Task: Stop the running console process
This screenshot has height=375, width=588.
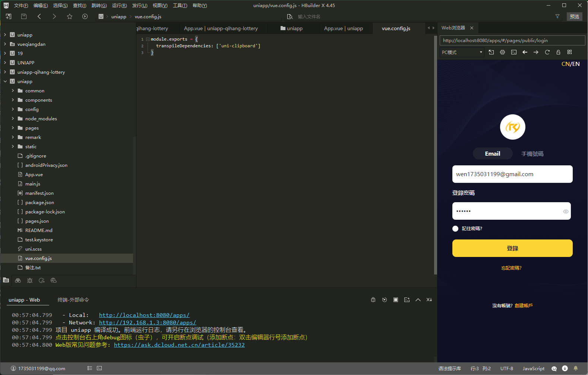Action: [396, 300]
